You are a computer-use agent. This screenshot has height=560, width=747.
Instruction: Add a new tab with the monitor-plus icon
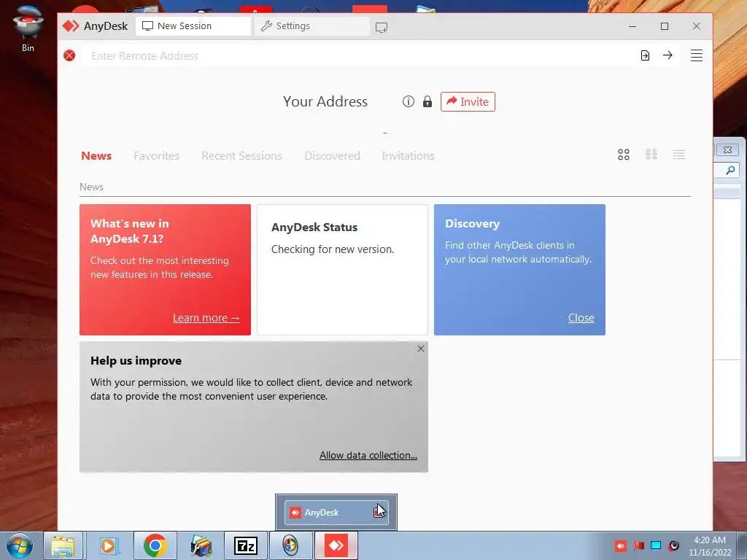[381, 27]
